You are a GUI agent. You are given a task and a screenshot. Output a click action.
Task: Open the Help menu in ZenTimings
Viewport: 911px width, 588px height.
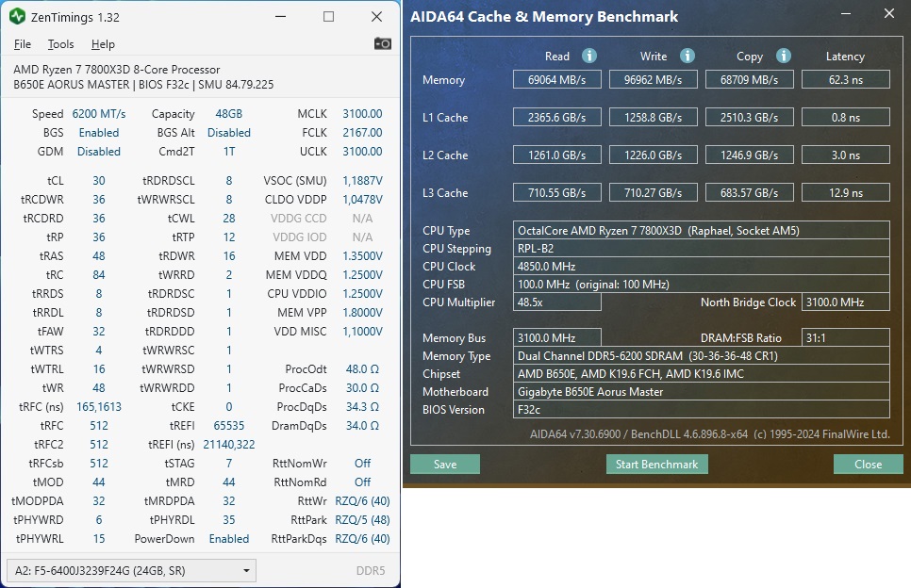103,44
